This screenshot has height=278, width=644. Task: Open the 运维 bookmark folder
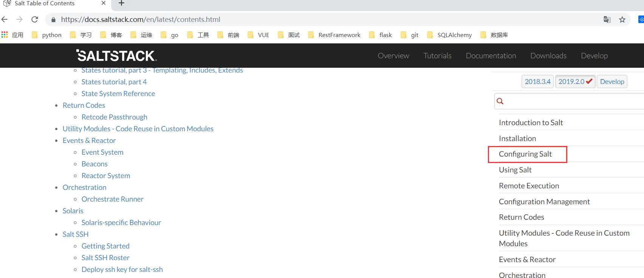tap(141, 35)
